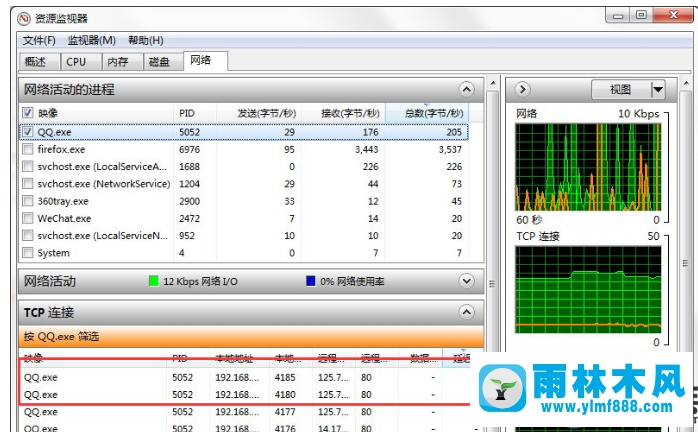Uncheck the QQ.exe process checkbox
Screen dimensions: 698x432
point(28,132)
